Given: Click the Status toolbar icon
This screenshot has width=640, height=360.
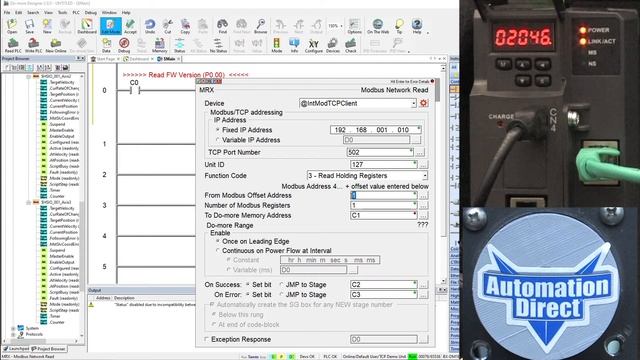Looking at the screenshot, I should [180, 45].
